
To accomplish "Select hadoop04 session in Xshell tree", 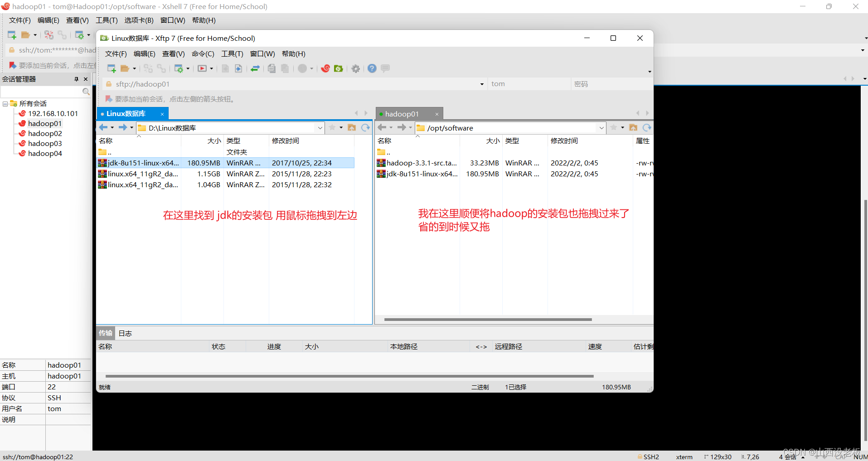I will [x=45, y=154].
